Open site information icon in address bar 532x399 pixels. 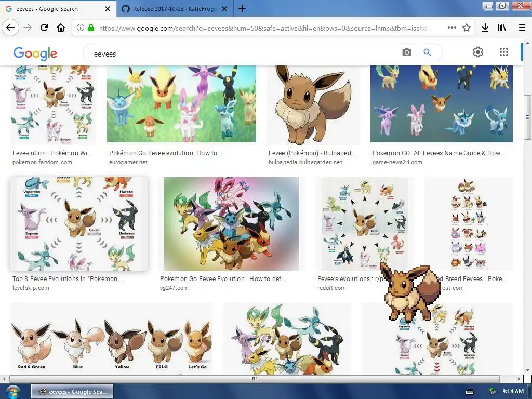pyautogui.click(x=80, y=28)
